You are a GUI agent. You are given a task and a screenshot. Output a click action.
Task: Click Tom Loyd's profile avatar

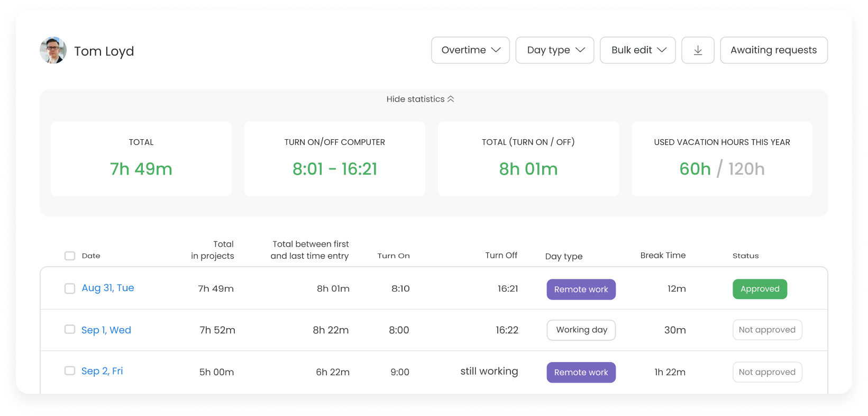click(53, 50)
